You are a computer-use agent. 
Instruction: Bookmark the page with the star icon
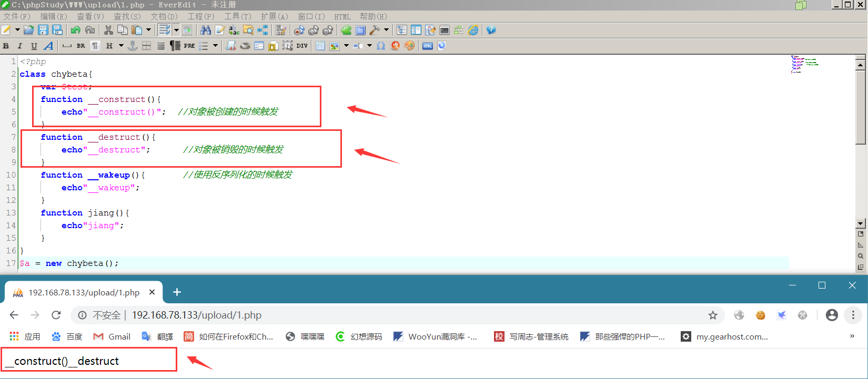(713, 315)
